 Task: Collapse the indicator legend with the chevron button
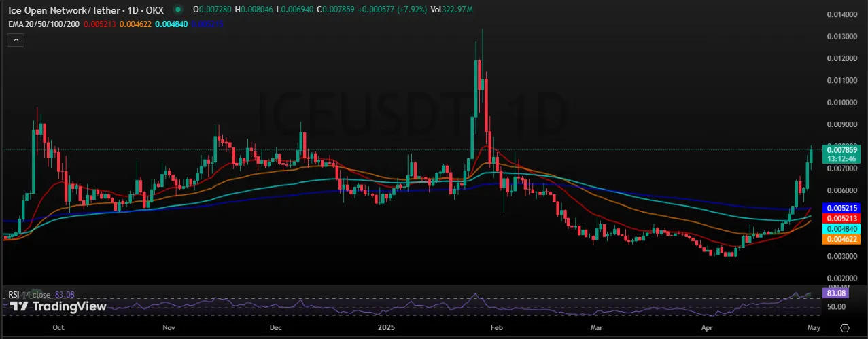coord(16,40)
